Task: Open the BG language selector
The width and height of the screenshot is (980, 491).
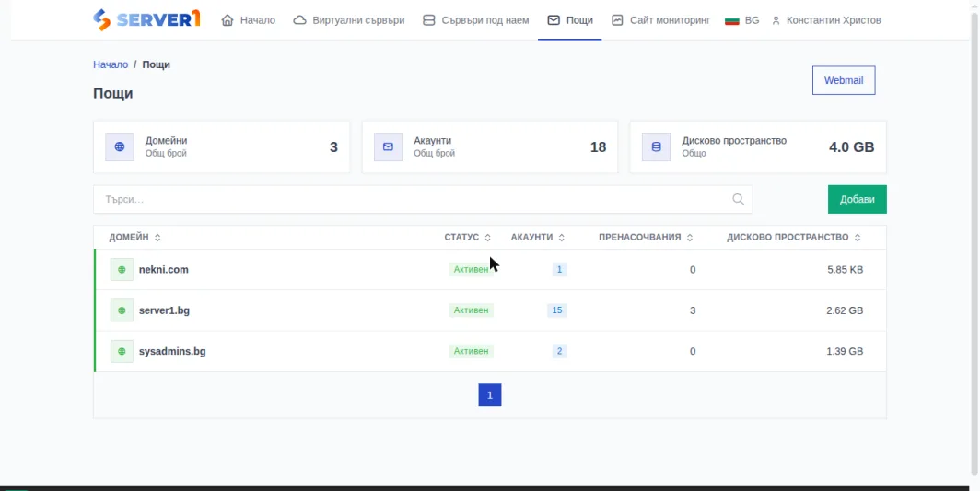Action: [x=741, y=20]
